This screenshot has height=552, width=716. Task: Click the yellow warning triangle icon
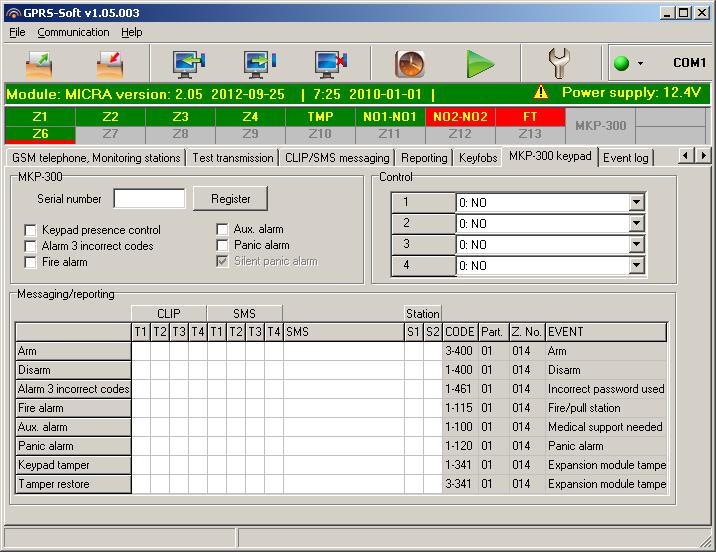541,92
